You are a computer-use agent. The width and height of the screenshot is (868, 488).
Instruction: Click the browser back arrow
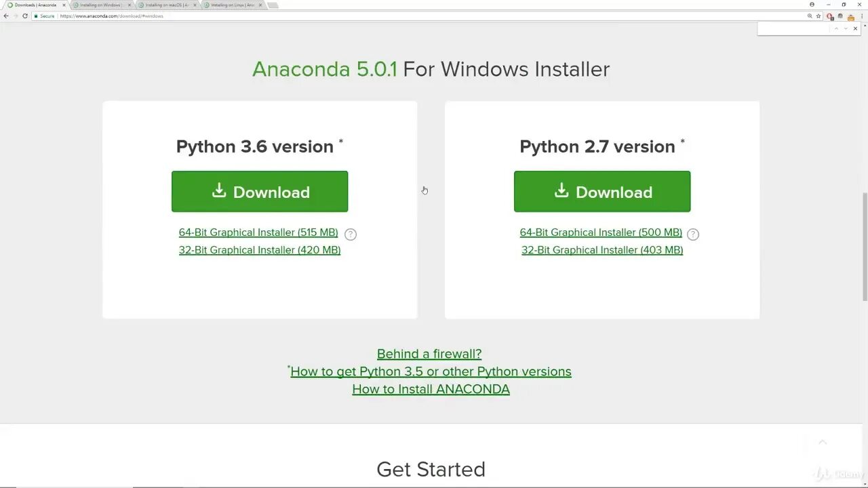coord(6,16)
